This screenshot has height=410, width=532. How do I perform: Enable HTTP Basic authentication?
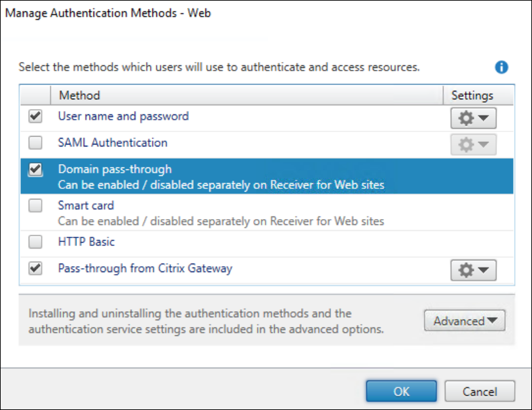click(x=35, y=241)
